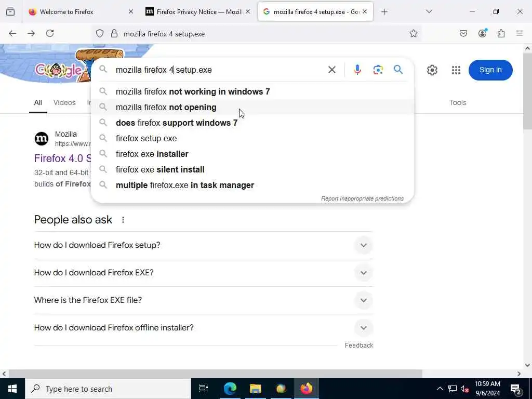Click the Firefox address bar

point(258,34)
